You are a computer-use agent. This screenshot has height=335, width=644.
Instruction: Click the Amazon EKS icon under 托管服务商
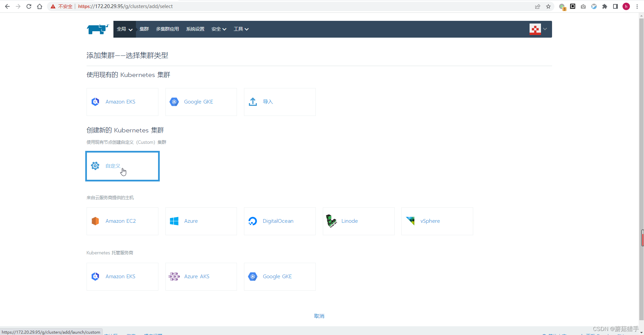pos(95,277)
